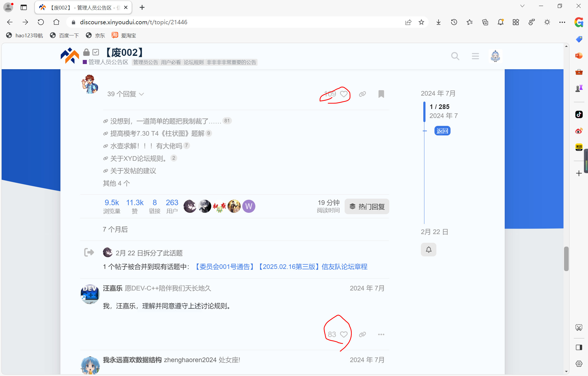Open the 美团 icon in sidebar
The image size is (588, 376).
[579, 147]
